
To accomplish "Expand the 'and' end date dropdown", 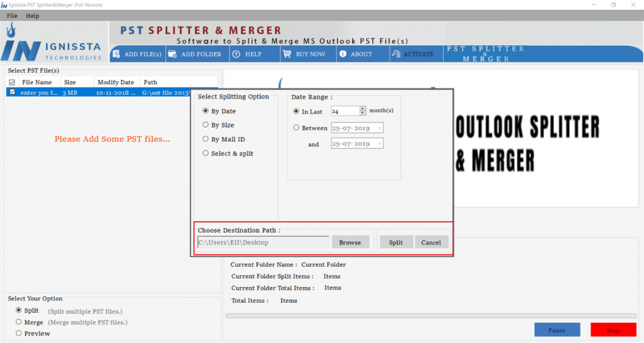I will (x=379, y=144).
